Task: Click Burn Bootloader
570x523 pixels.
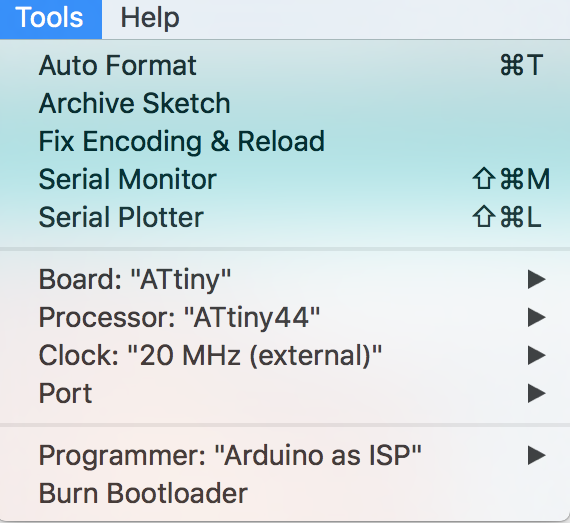Action: tap(285, 493)
